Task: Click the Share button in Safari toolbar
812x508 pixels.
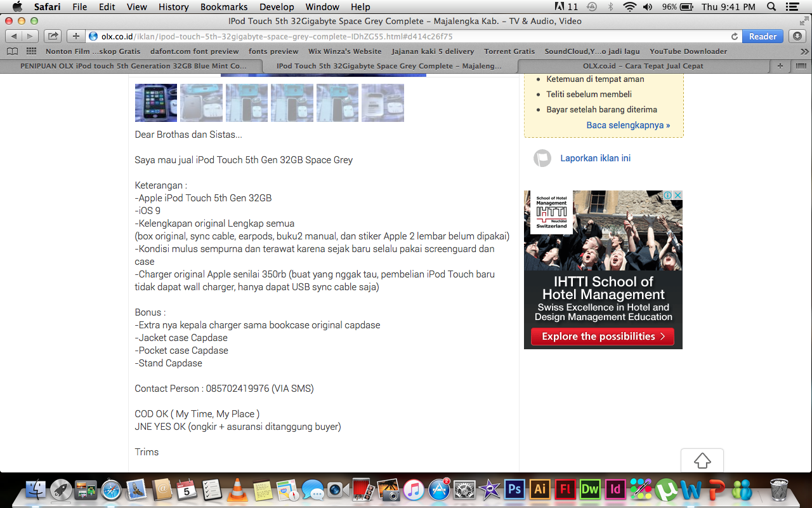Action: (53, 36)
